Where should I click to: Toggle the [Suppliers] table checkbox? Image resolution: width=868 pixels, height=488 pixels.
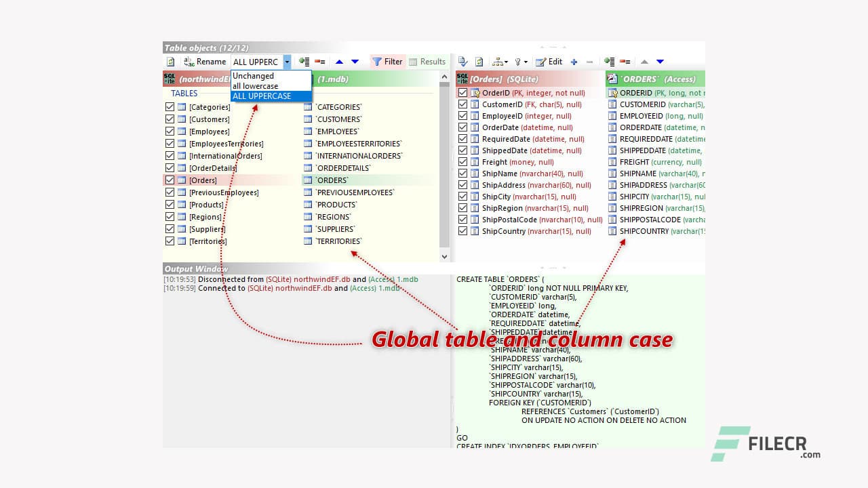point(170,229)
